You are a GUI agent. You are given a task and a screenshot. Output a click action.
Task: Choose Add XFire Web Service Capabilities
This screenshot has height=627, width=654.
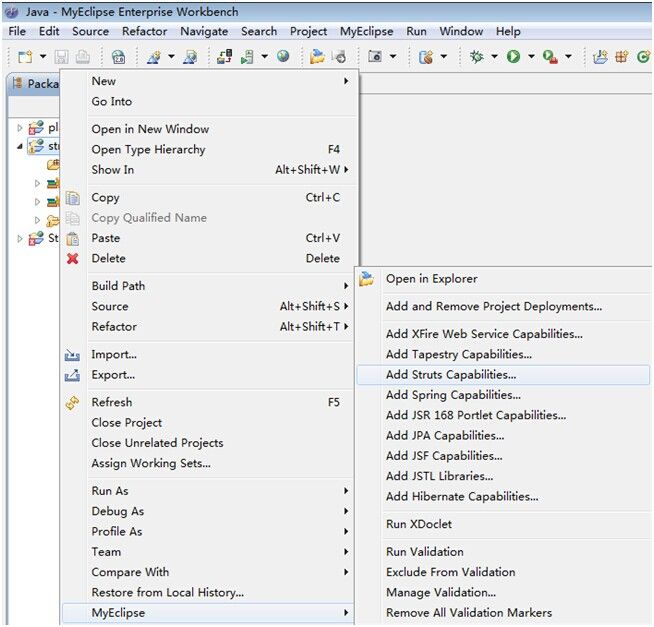503,334
